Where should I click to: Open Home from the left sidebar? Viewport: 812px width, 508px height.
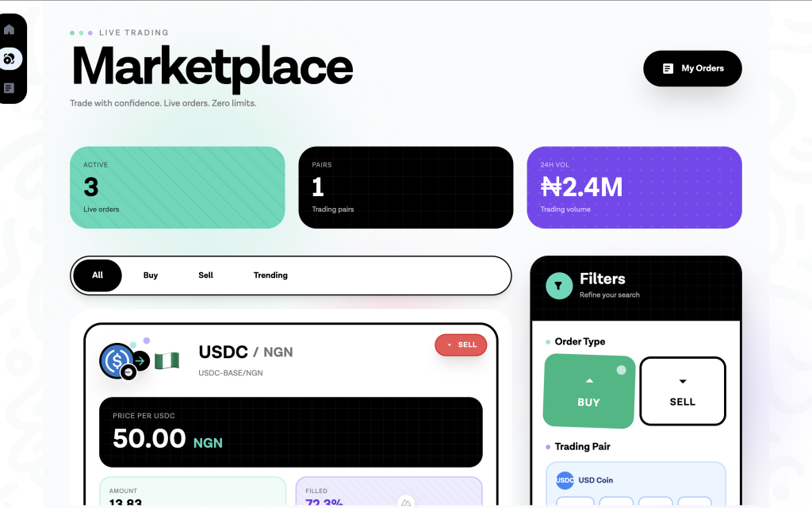(10, 29)
